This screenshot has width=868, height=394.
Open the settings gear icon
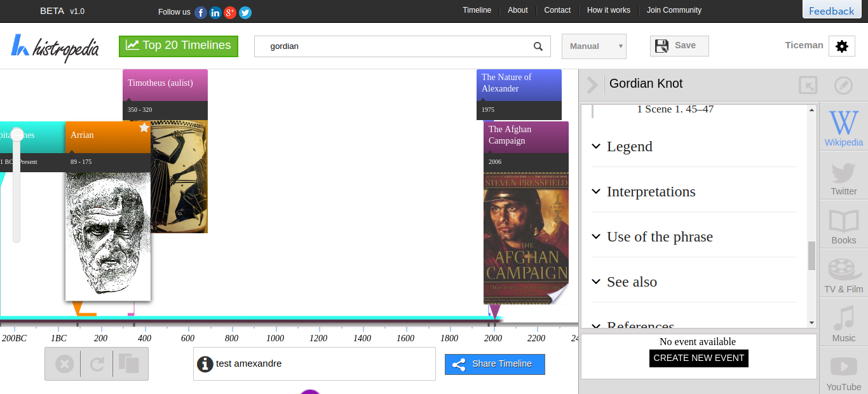coord(842,46)
